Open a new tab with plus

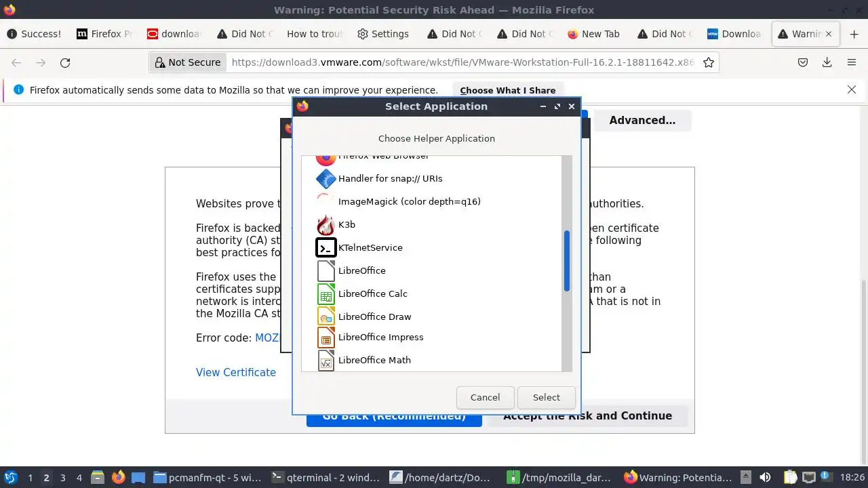(x=854, y=34)
